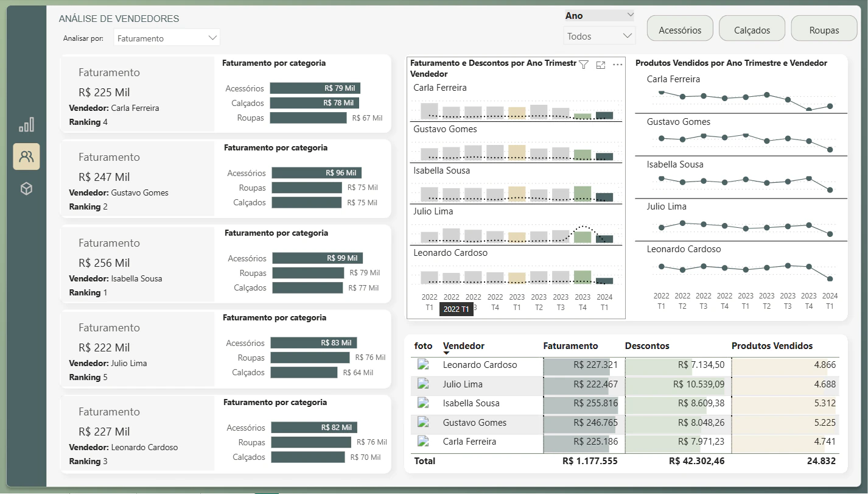Select Acessórios R$ 99 Mil bar for Isabella Sousa
868x494 pixels.
click(x=318, y=258)
